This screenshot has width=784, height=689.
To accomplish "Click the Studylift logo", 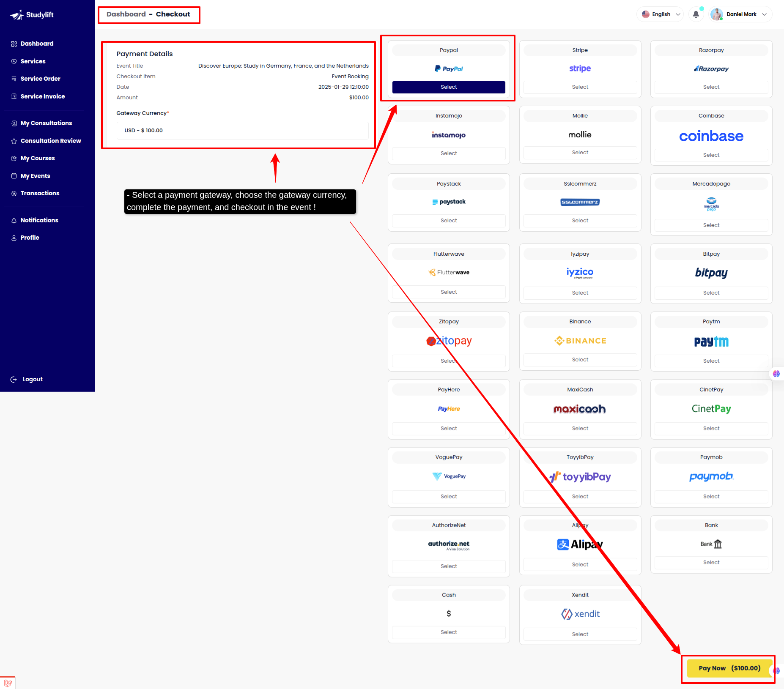I will (x=32, y=15).
